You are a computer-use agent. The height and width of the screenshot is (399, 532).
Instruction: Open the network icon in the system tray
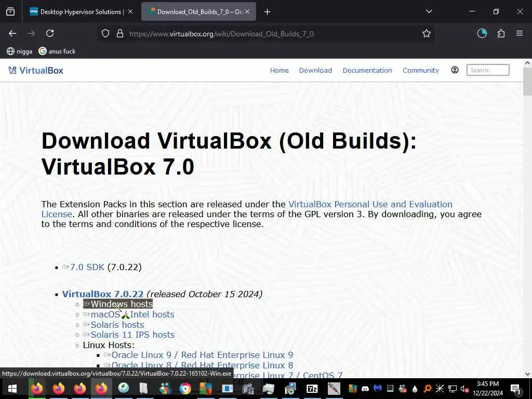pyautogui.click(x=453, y=389)
